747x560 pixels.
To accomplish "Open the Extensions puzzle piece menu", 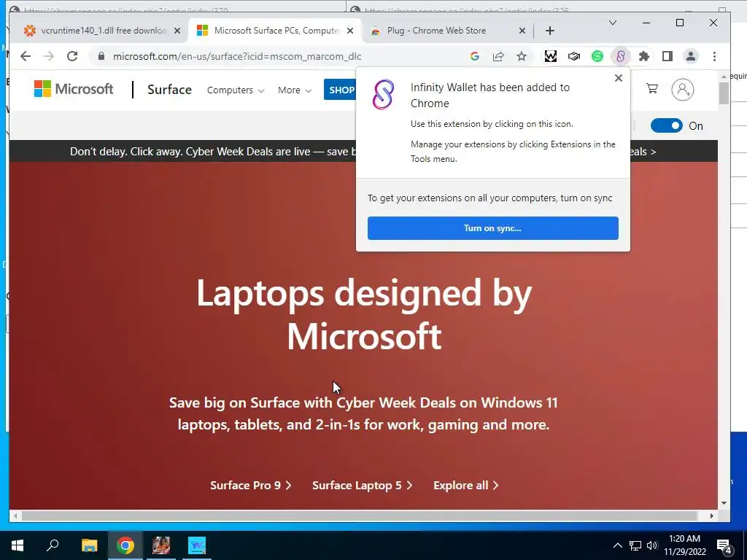I will tap(644, 56).
